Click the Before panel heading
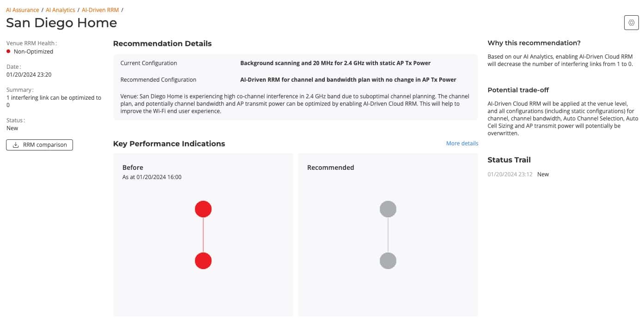The image size is (644, 324). pos(133,168)
